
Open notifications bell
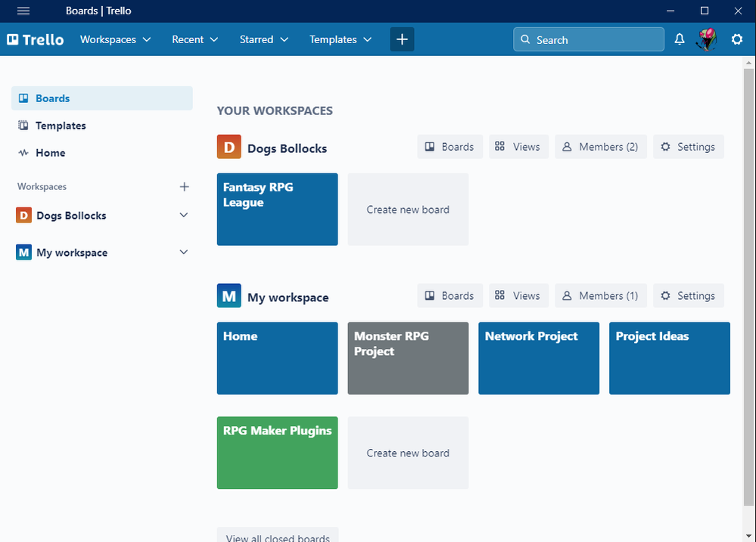pyautogui.click(x=680, y=39)
